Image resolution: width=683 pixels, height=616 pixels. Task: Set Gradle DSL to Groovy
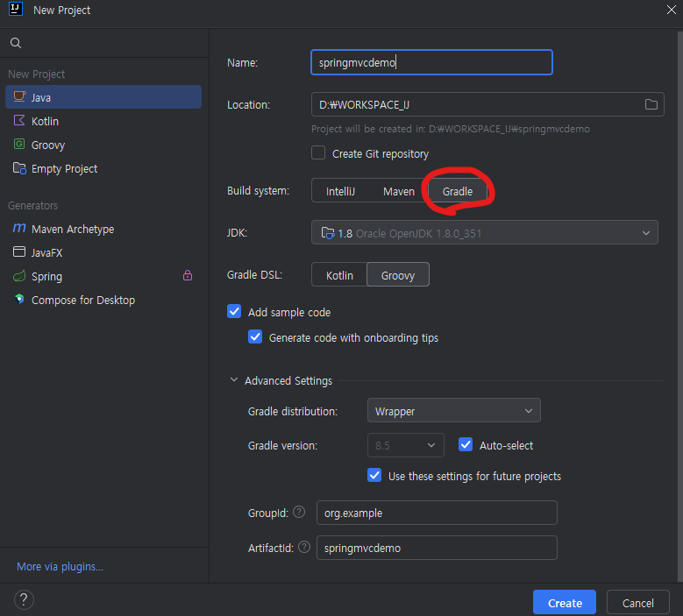click(x=398, y=275)
